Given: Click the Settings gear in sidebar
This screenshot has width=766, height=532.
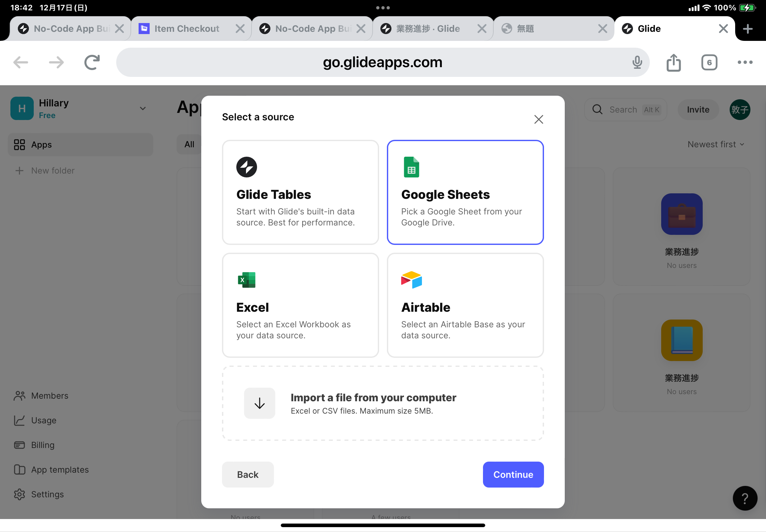Looking at the screenshot, I should 20,494.
